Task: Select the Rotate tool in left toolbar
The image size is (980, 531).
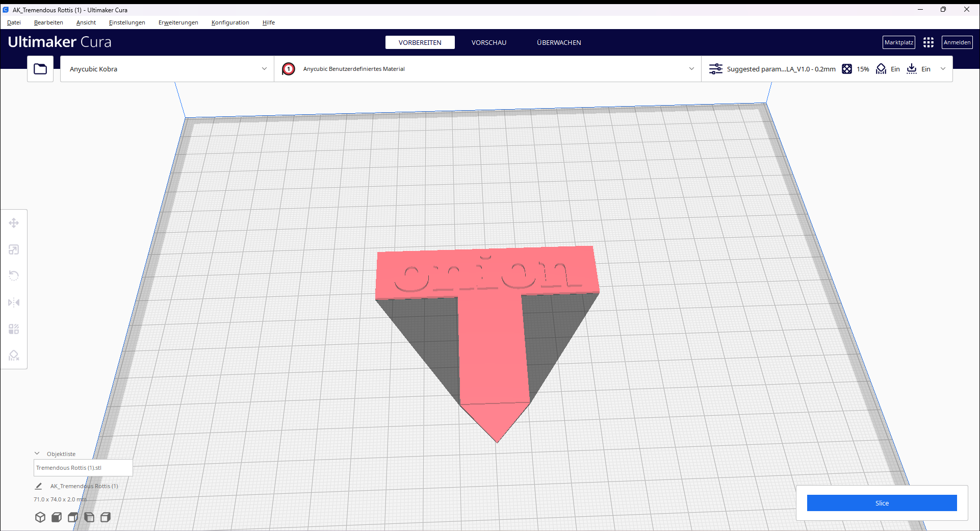Action: click(14, 276)
